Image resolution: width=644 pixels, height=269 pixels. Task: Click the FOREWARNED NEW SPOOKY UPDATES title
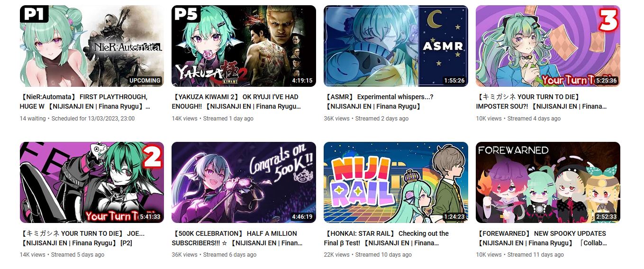pos(542,238)
